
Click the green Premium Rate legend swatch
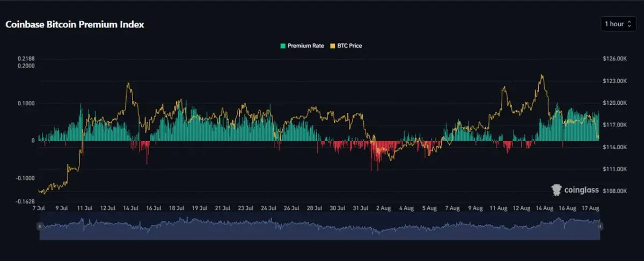point(283,46)
